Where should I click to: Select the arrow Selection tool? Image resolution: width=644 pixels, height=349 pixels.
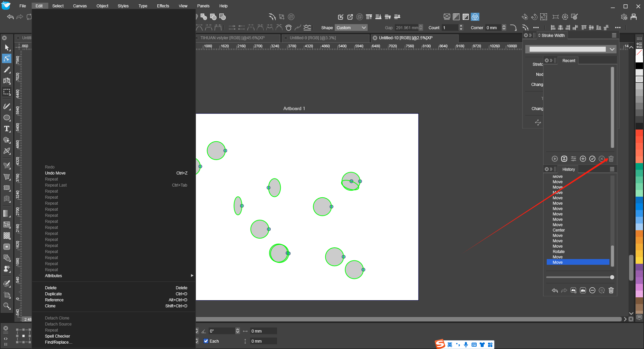pos(7,48)
